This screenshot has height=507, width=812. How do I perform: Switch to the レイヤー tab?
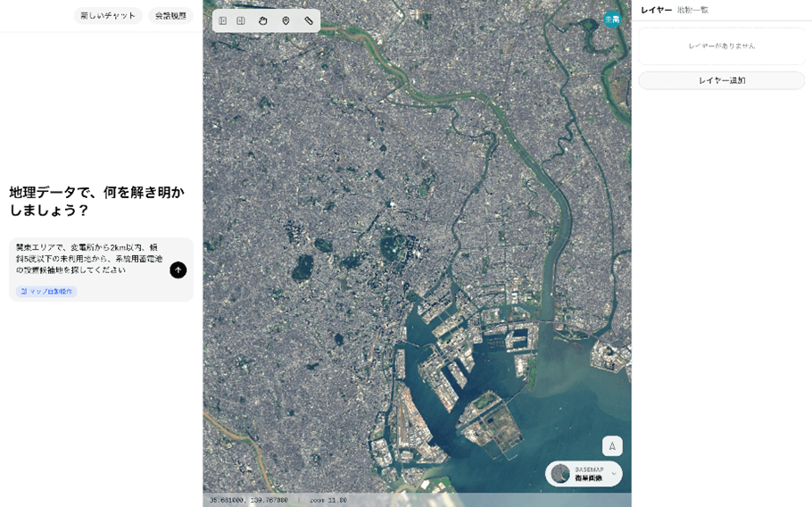tap(656, 10)
